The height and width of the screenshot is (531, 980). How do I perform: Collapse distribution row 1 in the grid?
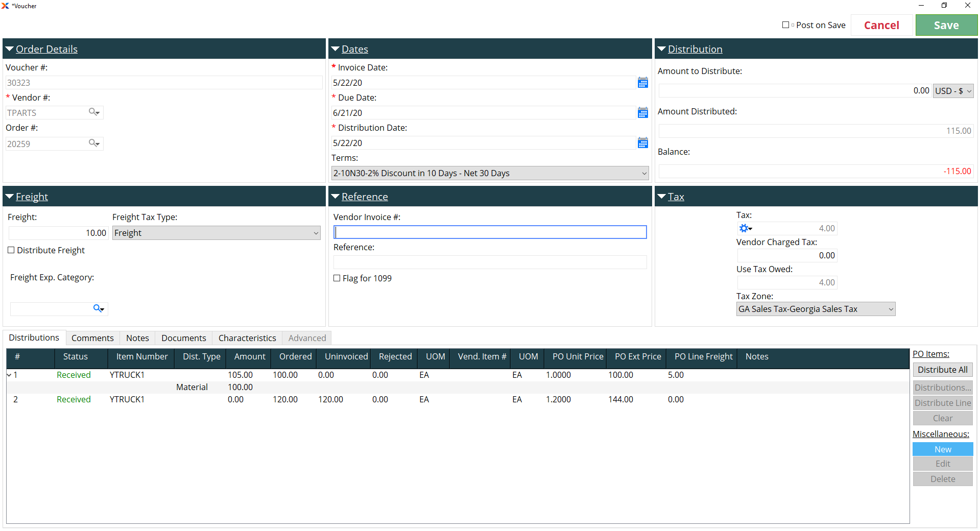(x=9, y=375)
